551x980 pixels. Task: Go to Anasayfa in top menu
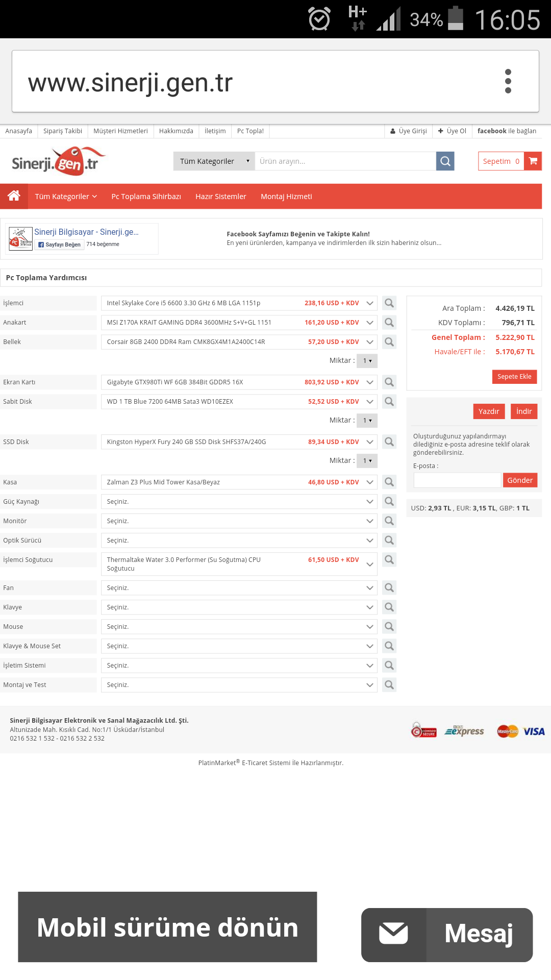[x=19, y=131]
